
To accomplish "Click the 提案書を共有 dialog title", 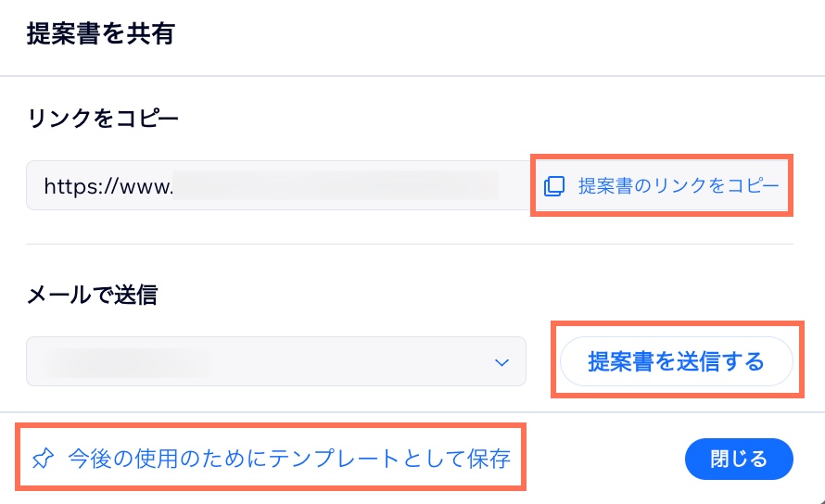I will (101, 35).
